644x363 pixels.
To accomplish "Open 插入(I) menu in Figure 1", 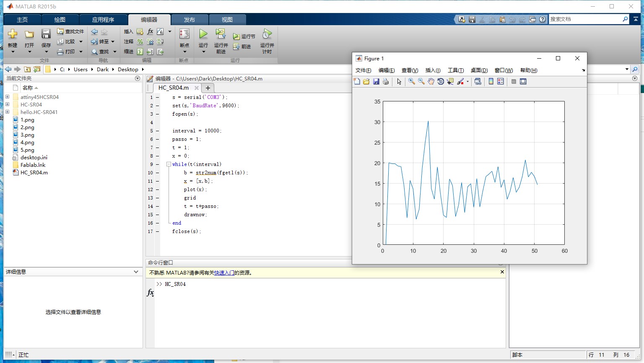I will [433, 70].
